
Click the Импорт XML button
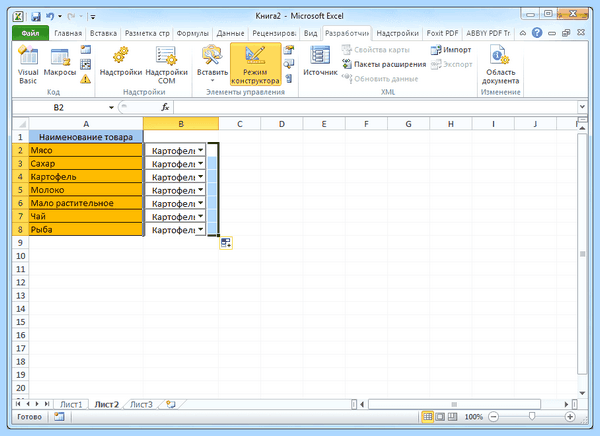451,50
